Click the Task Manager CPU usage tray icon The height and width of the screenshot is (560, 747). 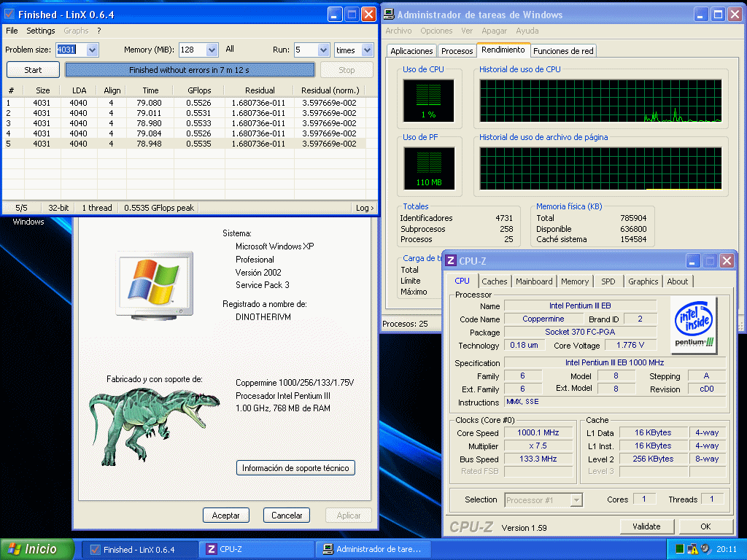tap(679, 549)
